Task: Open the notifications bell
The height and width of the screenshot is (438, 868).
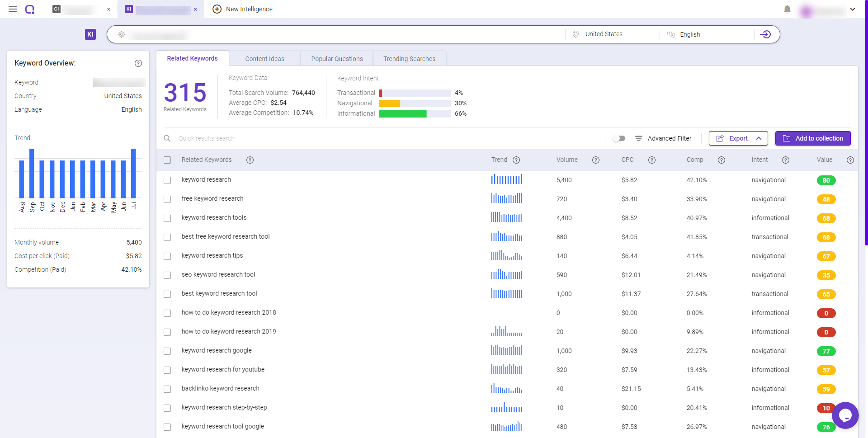Action: pos(787,9)
